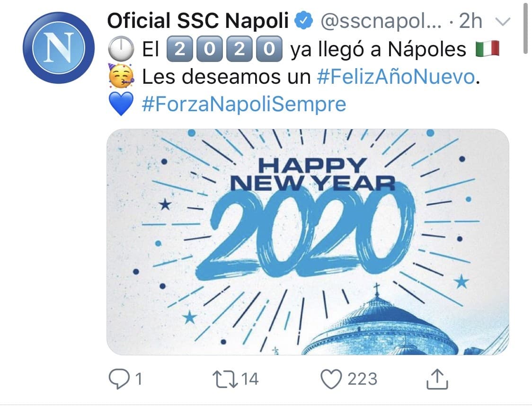Click the retweet count showing 14
The image size is (532, 406).
(x=249, y=378)
